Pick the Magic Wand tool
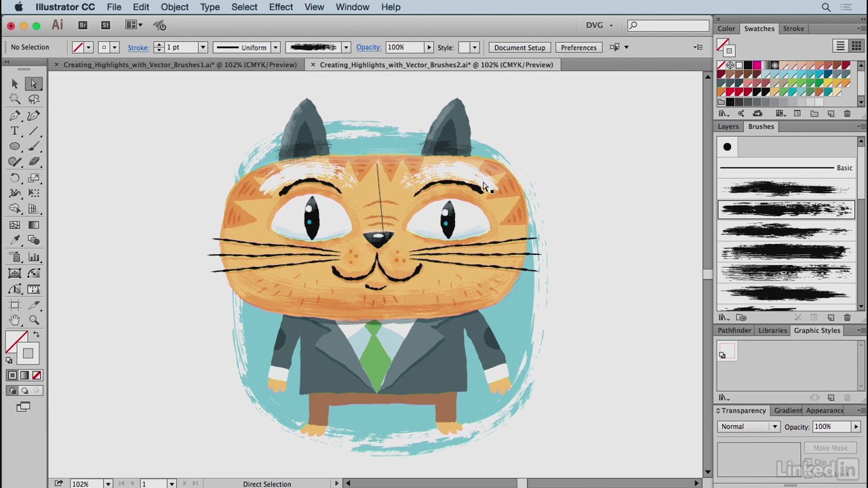This screenshot has width=868, height=488. click(15, 99)
